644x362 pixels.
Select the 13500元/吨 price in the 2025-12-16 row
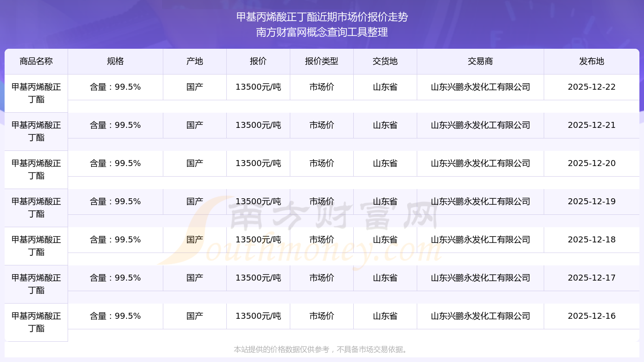259,316
